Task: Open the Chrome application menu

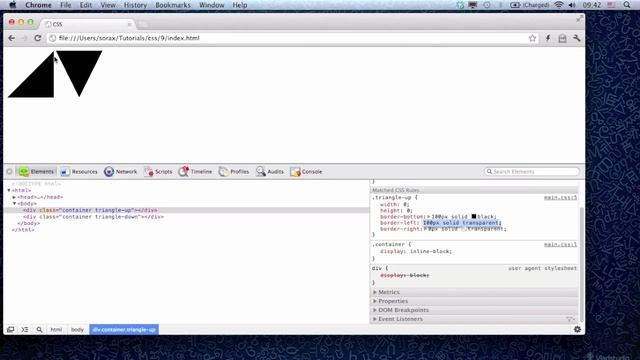Action: tap(38, 5)
